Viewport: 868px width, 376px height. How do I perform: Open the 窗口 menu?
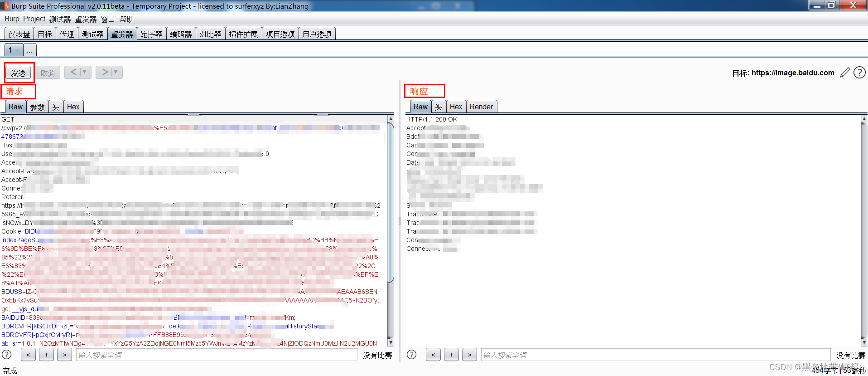click(x=108, y=19)
